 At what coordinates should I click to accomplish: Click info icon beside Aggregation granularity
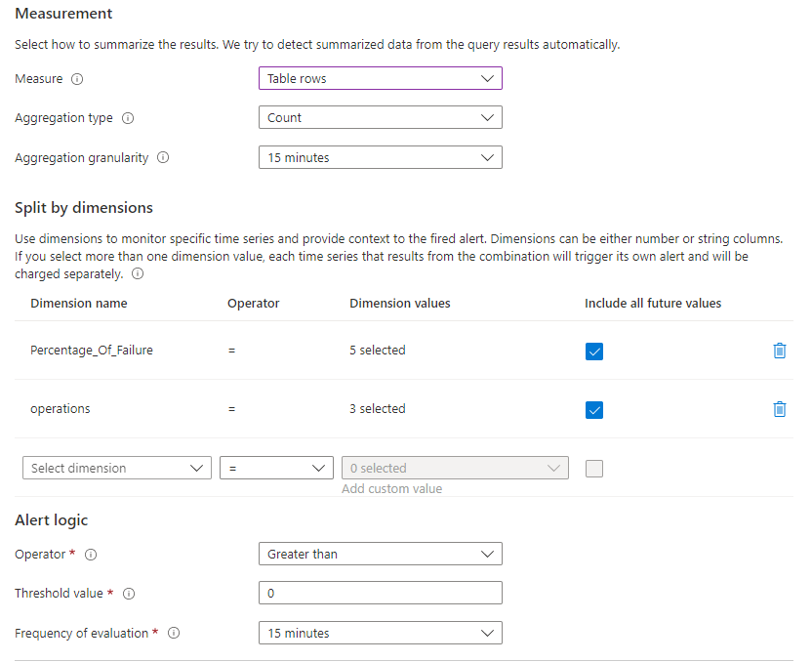(163, 157)
